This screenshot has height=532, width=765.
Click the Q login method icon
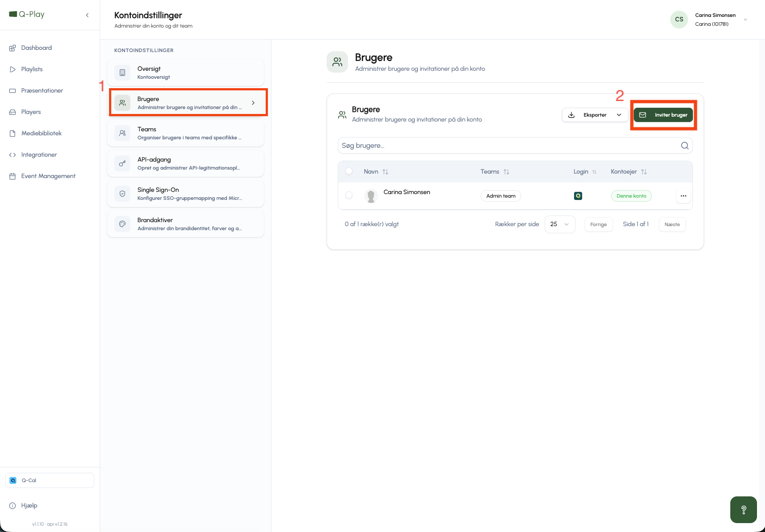pos(578,196)
